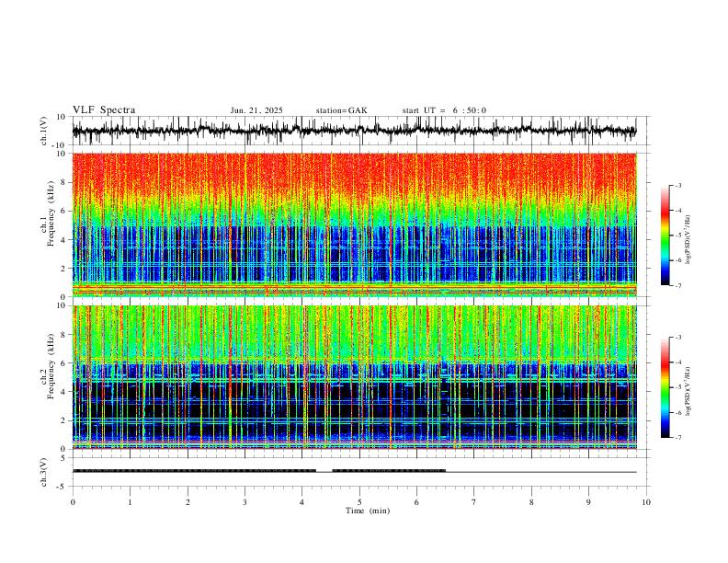The height and width of the screenshot is (563, 728).
Task: Click time axis tick label "0"
Action: (73, 502)
